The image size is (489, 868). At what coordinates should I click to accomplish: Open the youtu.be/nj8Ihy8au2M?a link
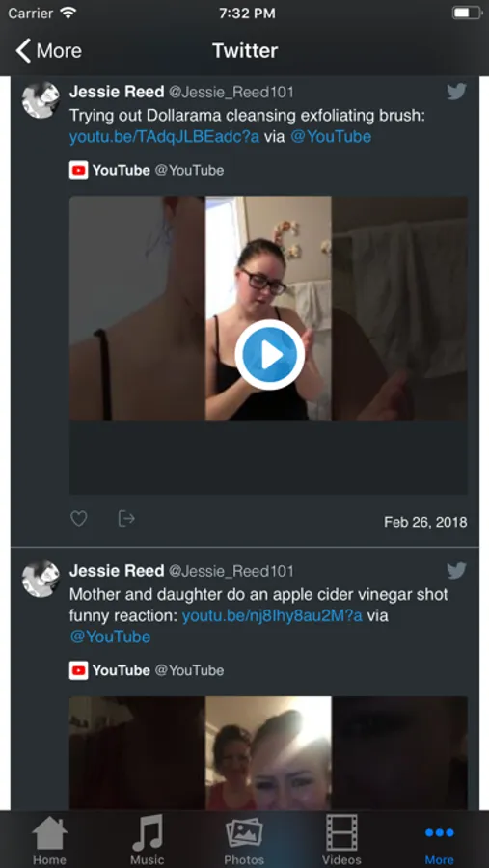[x=272, y=615]
